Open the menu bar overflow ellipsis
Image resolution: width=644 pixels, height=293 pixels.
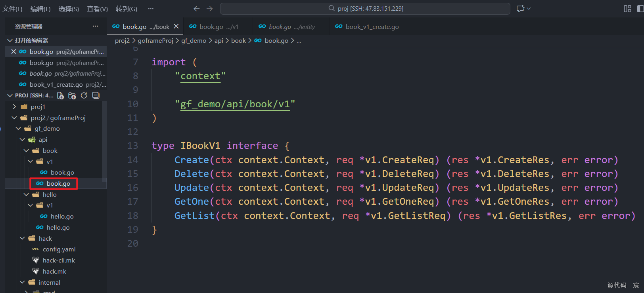click(151, 9)
